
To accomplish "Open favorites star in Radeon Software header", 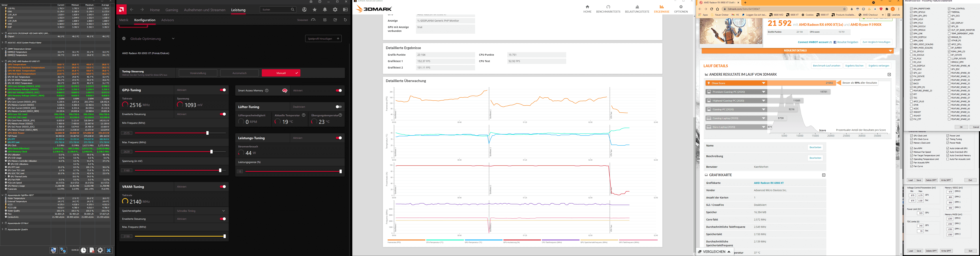I will pyautogui.click(x=315, y=10).
